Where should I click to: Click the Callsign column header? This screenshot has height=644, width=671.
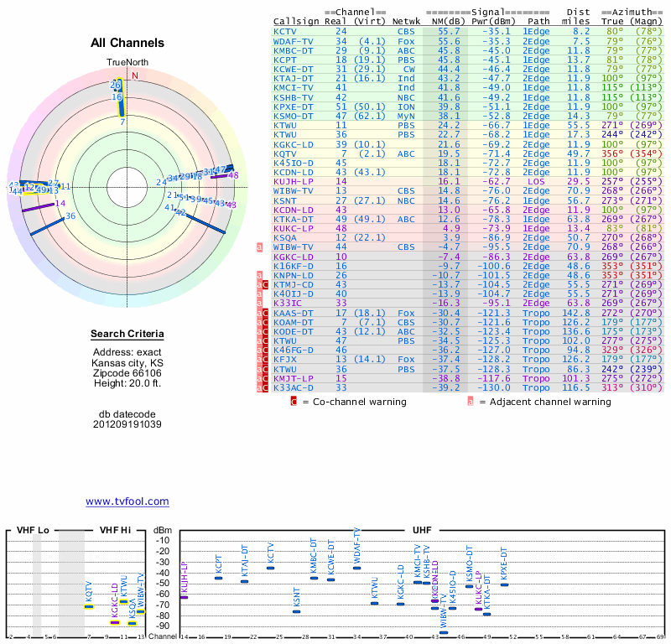(296, 20)
